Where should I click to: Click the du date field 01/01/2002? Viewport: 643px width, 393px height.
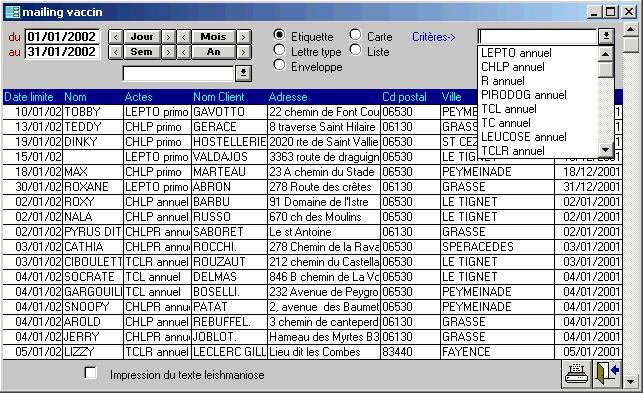62,37
